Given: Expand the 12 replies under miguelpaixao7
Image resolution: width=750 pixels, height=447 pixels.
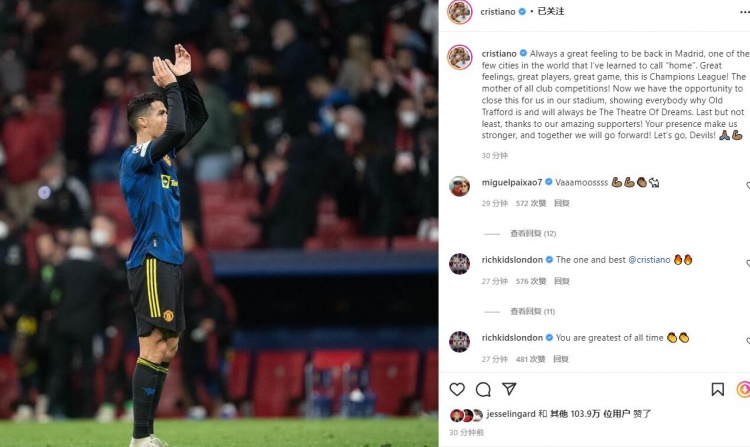Looking at the screenshot, I should [533, 233].
